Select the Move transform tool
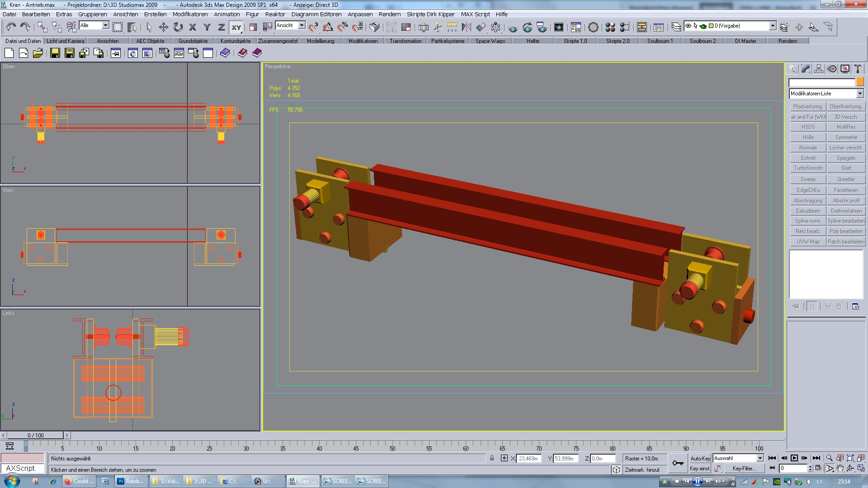This screenshot has width=868, height=488. 164,28
